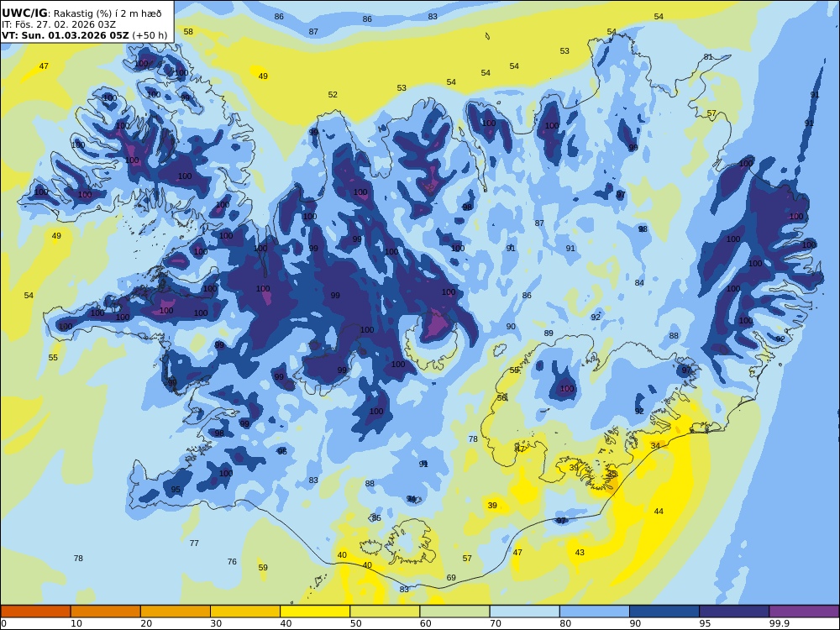Click the map value '58' near the top left
The height and width of the screenshot is (630, 840).
click(188, 32)
